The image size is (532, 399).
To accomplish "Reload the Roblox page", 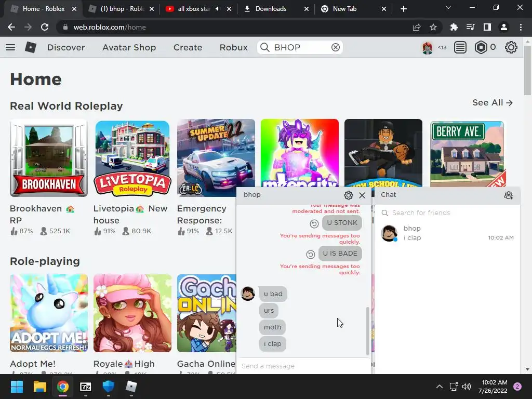I will click(x=45, y=27).
